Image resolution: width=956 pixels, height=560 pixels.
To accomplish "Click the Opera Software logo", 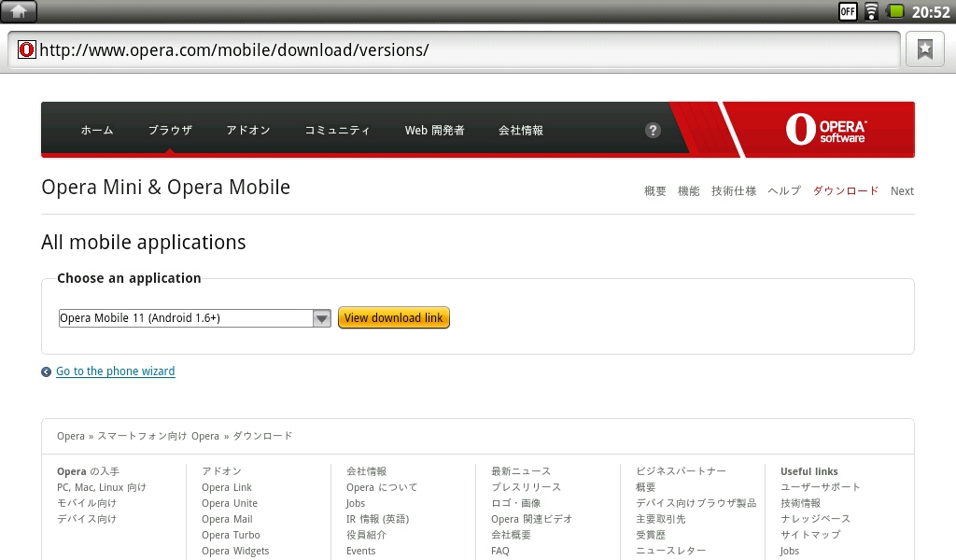I will pyautogui.click(x=825, y=129).
